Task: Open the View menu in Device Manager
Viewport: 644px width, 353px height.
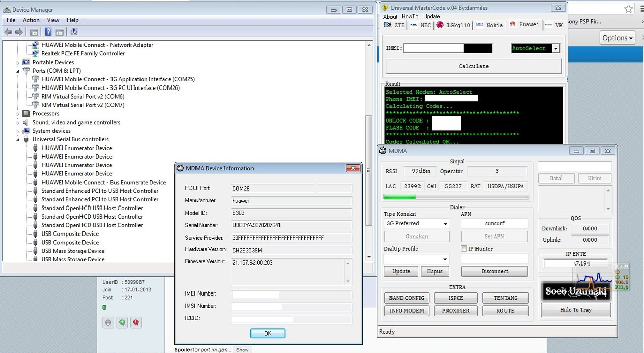Action: click(x=53, y=20)
